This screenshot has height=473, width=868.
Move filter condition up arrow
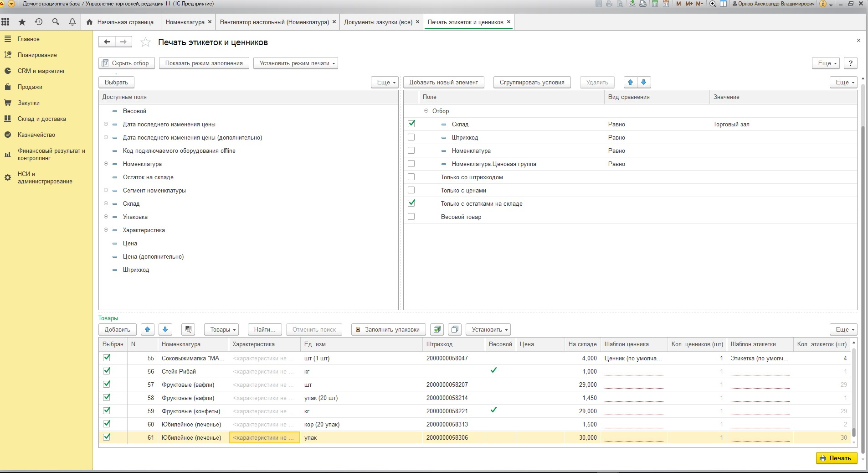click(630, 82)
